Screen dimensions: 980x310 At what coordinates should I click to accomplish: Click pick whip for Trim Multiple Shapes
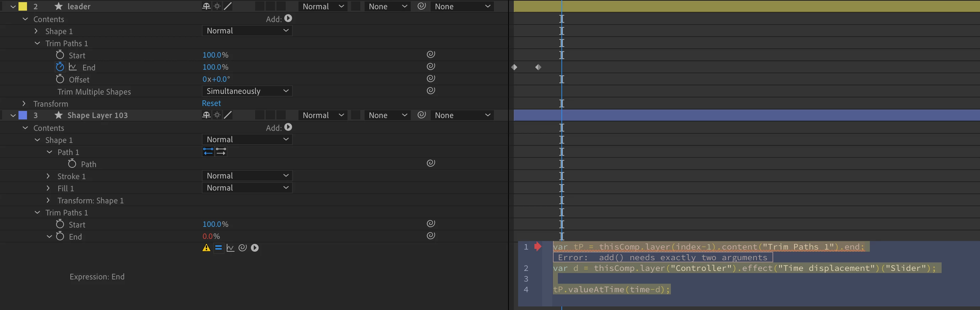click(431, 91)
